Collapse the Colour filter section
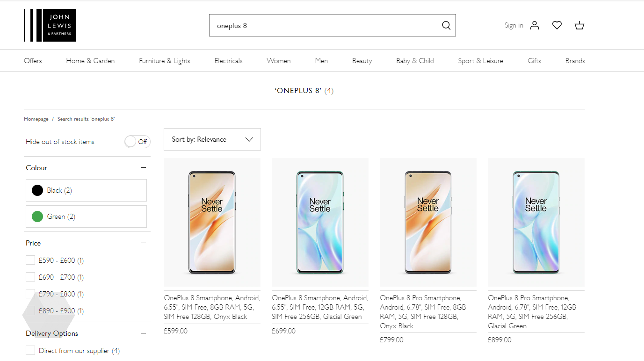Viewport: 644px width, 361px height. (x=144, y=167)
